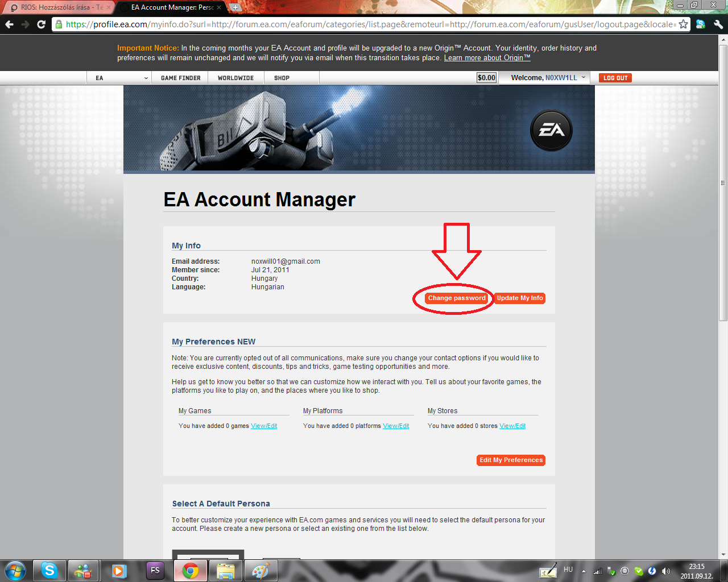Reload the page with the refresh icon
Screen dimensions: 728x582
(x=41, y=24)
